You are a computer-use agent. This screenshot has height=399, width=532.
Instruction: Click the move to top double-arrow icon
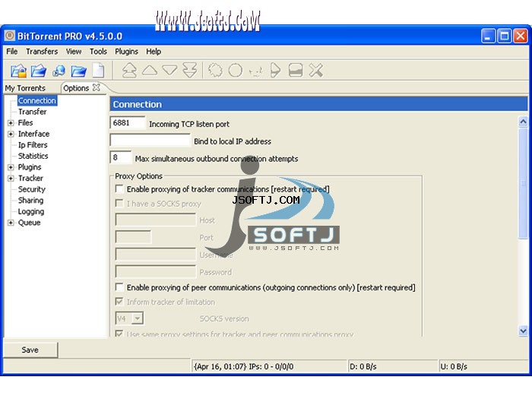(129, 70)
